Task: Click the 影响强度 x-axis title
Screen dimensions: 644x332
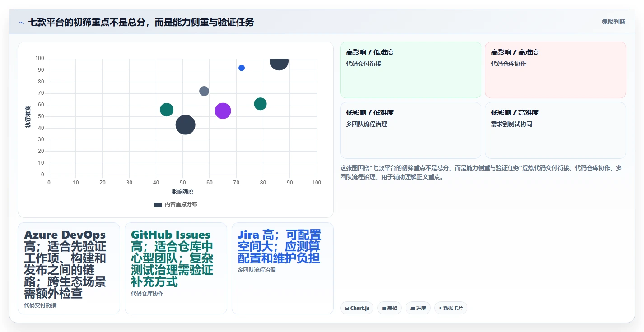Action: tap(182, 192)
